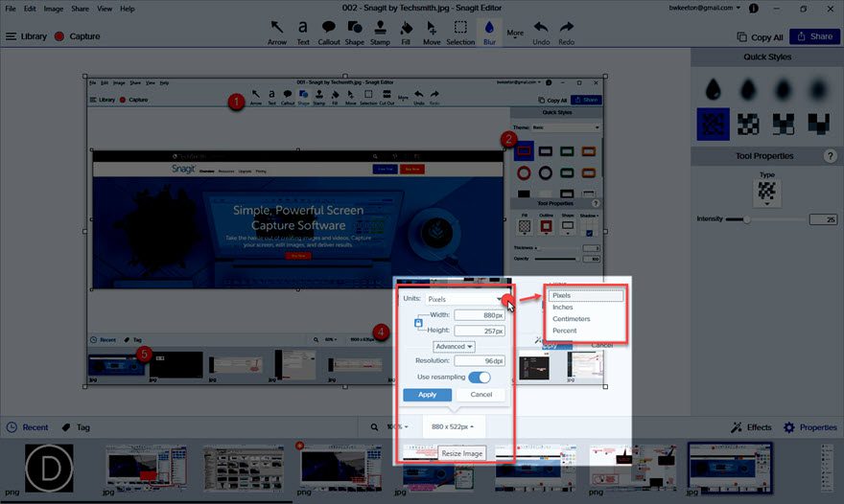This screenshot has height=504, width=844.
Task: Choose the sharp droplet blur quick style
Action: tap(713, 89)
